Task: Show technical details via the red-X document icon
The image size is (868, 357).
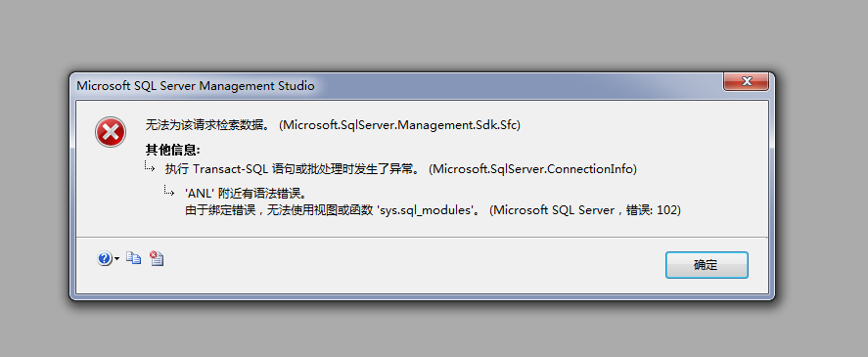Action: pos(157,258)
